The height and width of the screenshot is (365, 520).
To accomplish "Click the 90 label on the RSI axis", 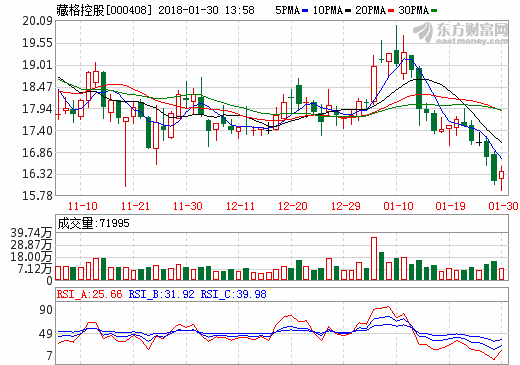I will (x=46, y=310).
